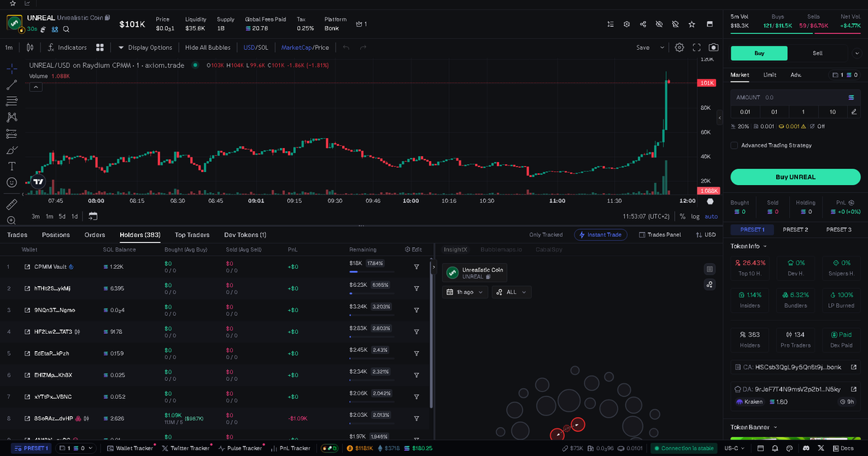The image size is (868, 456).
Task: Collapse the volume indicator legend
Action: coord(35,87)
